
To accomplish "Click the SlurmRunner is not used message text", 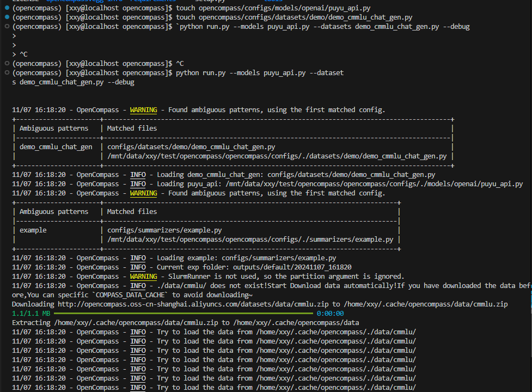I will pyautogui.click(x=286, y=277).
